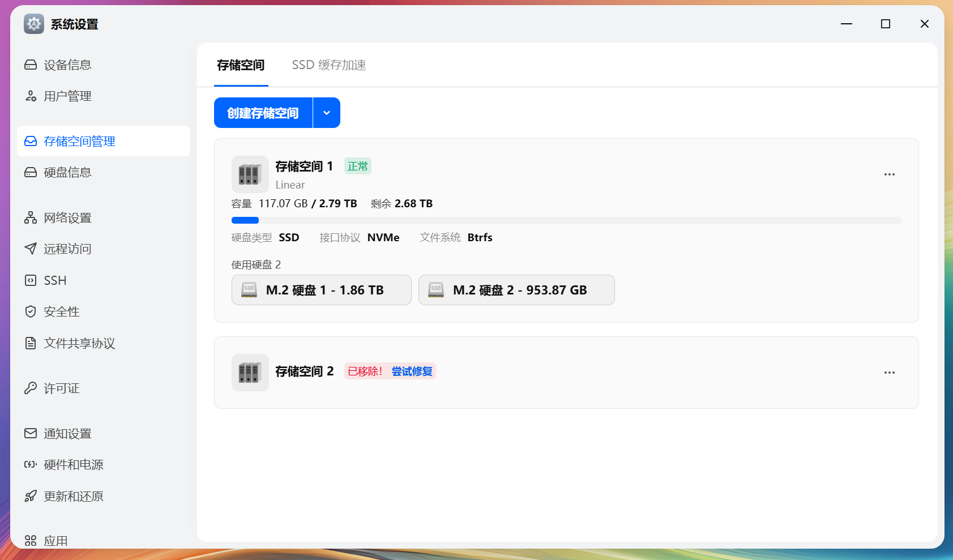Viewport: 953px width, 560px height.
Task: Click the SSH terminal icon
Action: pos(31,280)
